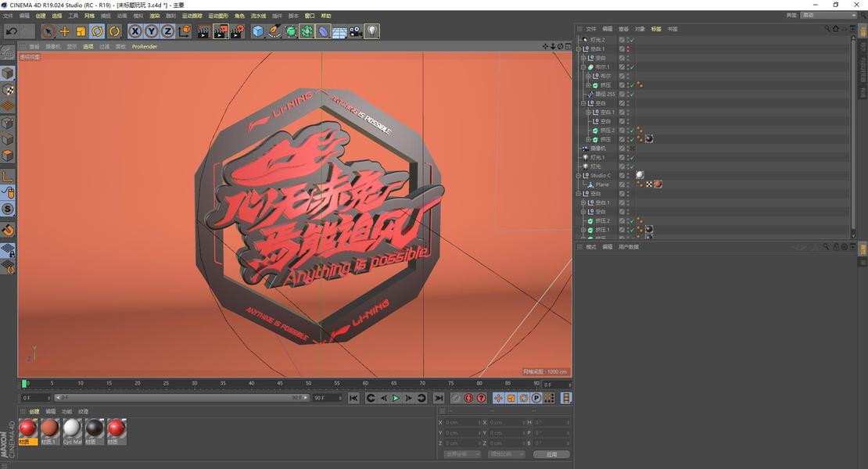This screenshot has height=469, width=868.
Task: Select the Move tool with yellow cross
Action: tap(64, 31)
